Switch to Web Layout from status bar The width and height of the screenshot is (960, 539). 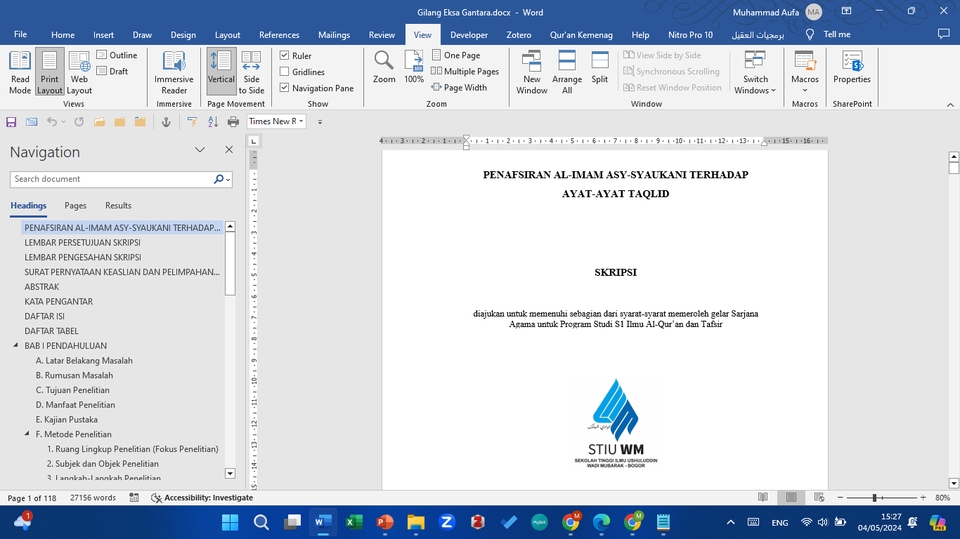(x=819, y=497)
